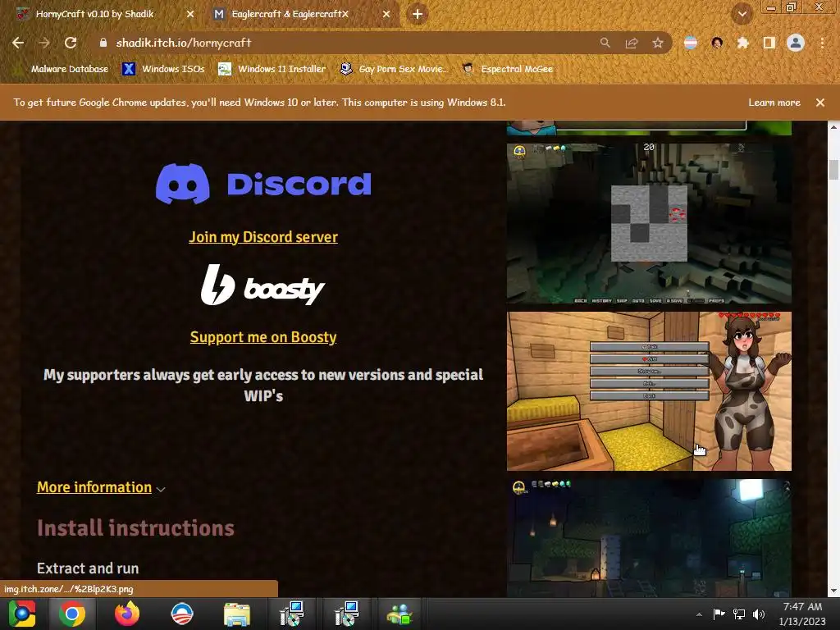Viewport: 840px width, 630px height.
Task: Close the HornyCraft tab
Action: pos(190,14)
